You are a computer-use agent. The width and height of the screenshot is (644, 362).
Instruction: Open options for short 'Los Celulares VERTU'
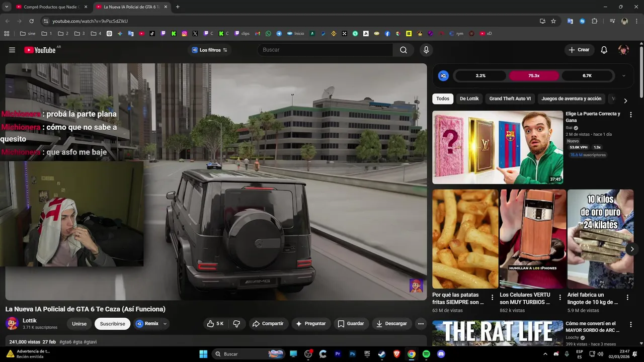(559, 298)
